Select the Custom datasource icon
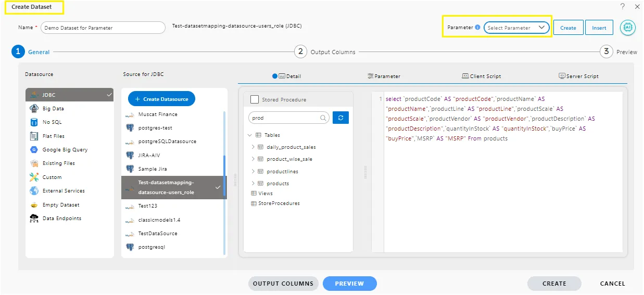644x295 pixels. tap(34, 177)
